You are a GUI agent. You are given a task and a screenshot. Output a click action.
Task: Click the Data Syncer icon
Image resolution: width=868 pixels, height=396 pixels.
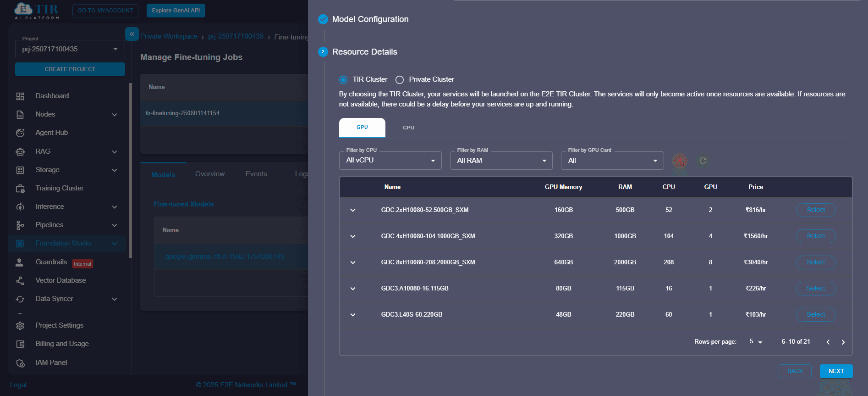(20, 299)
